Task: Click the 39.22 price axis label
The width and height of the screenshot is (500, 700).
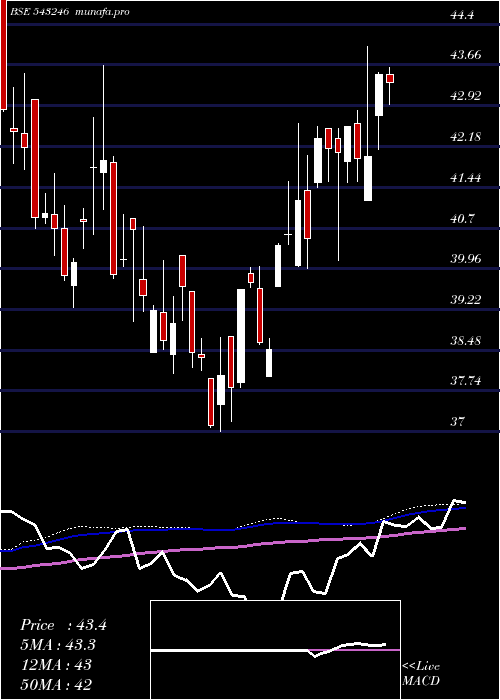Action: 466,300
